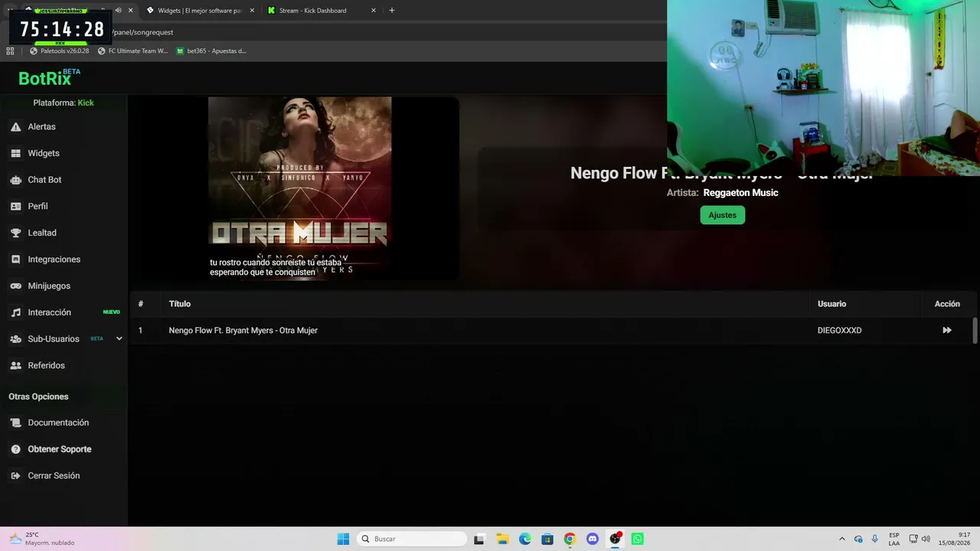The height and width of the screenshot is (551, 980).
Task: Select the Interacción music note icon
Action: 15,312
